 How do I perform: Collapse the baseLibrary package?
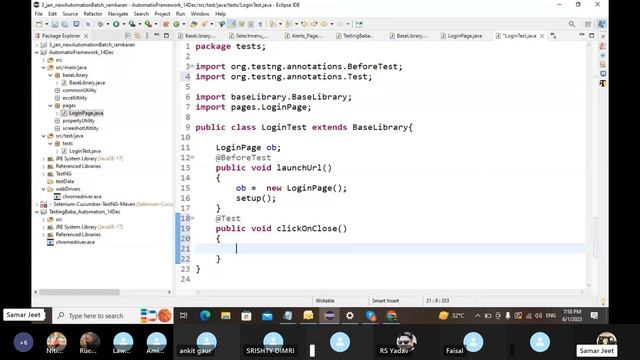coord(50,75)
